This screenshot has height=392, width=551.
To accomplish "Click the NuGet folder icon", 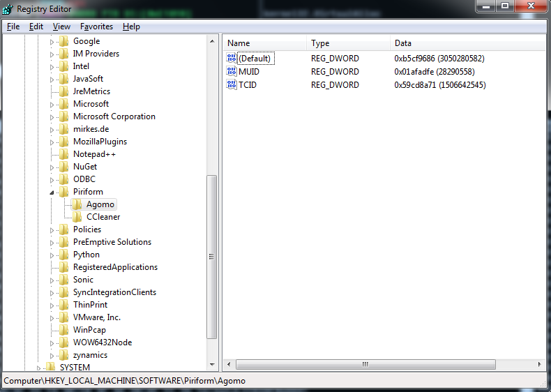I will (x=64, y=167).
